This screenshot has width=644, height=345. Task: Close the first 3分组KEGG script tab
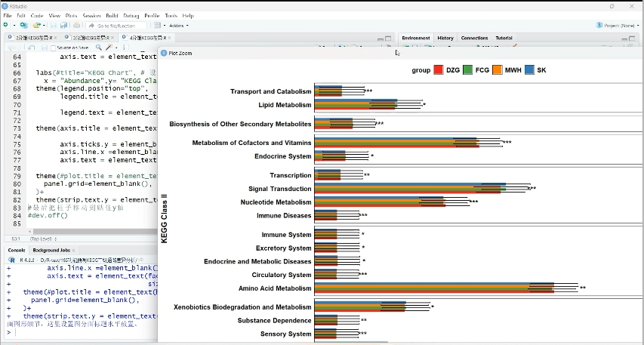(57, 38)
